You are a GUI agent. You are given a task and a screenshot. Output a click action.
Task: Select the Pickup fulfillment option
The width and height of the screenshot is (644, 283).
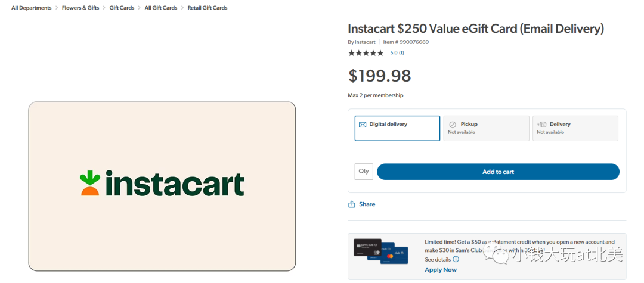[486, 128]
